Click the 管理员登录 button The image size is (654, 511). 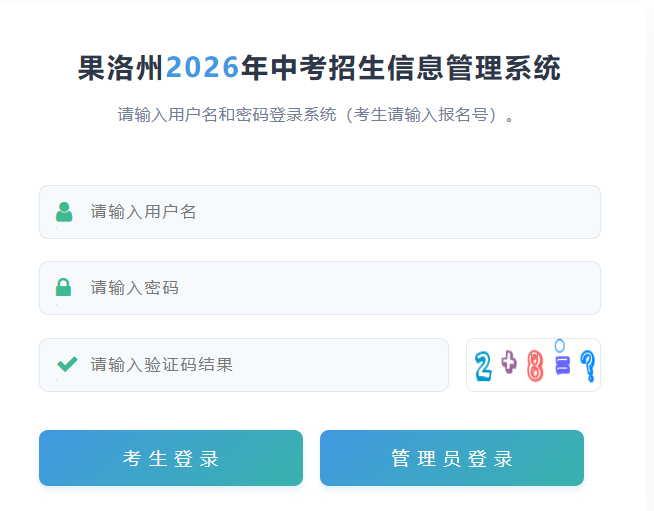tap(452, 458)
